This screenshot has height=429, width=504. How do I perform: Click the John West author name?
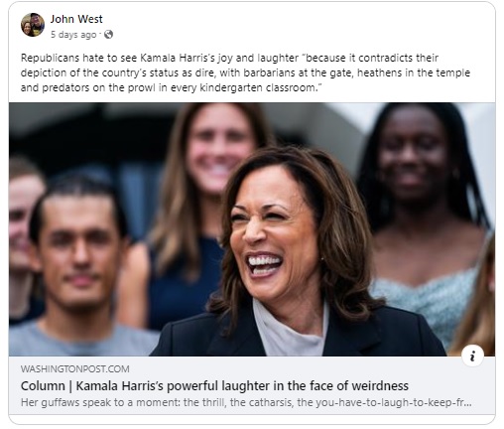pos(76,19)
